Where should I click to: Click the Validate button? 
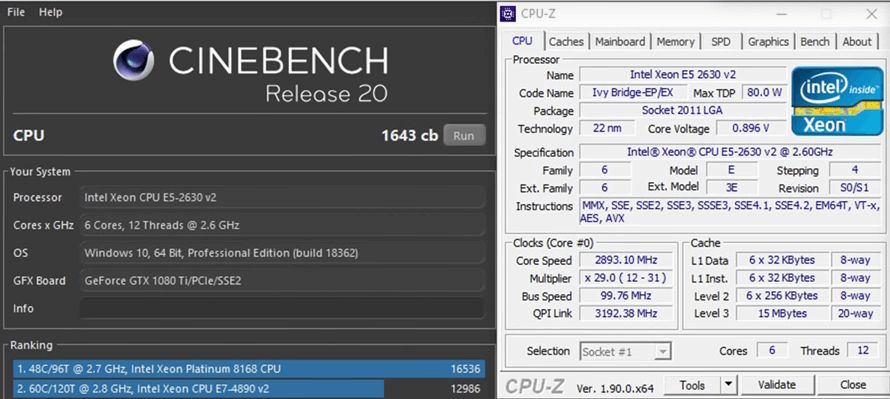[776, 385]
